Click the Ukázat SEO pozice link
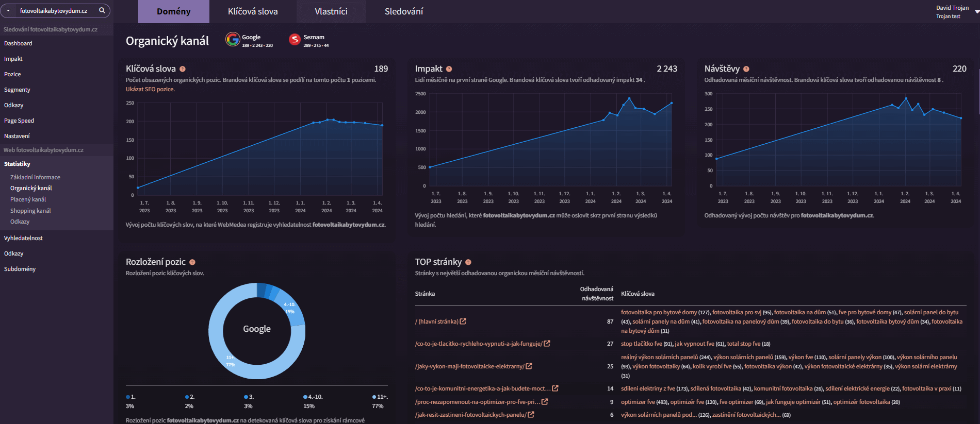This screenshot has width=980, height=424. click(150, 89)
